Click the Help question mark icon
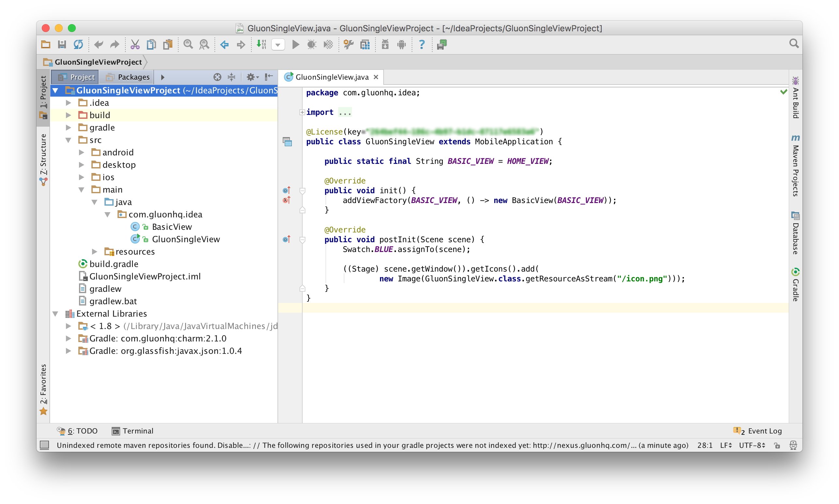Image resolution: width=839 pixels, height=504 pixels. (x=421, y=44)
